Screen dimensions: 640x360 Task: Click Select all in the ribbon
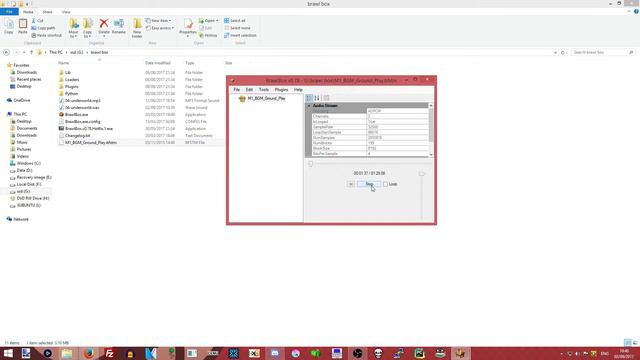[235, 20]
